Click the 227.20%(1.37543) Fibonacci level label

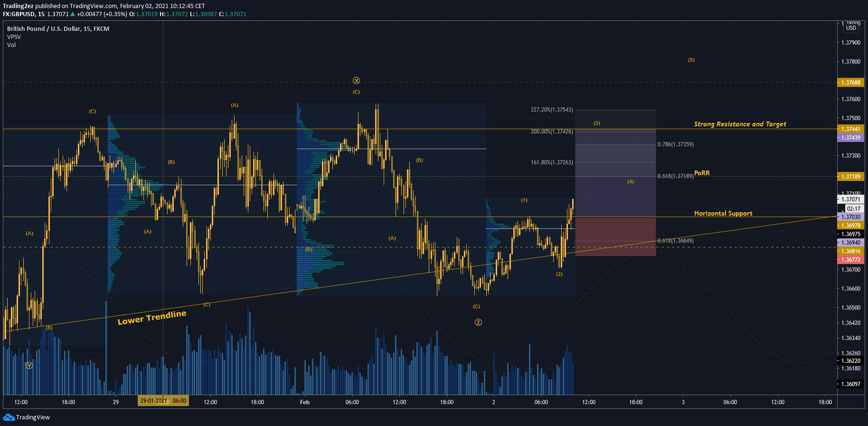click(552, 110)
